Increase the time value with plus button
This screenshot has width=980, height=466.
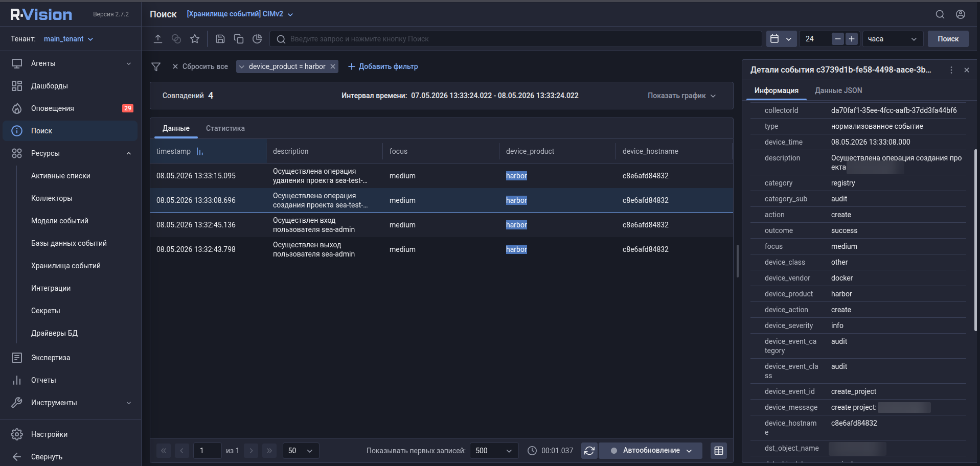[852, 39]
